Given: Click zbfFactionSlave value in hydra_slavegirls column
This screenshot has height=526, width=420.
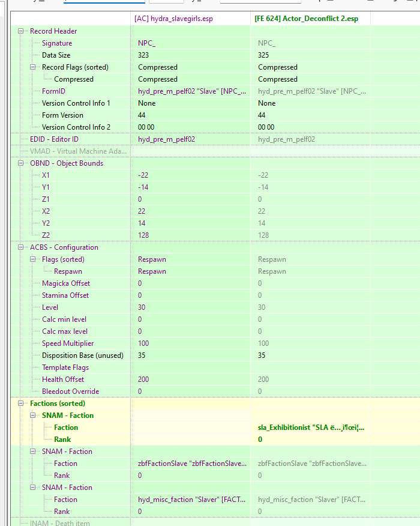Looking at the screenshot, I should pos(192,464).
